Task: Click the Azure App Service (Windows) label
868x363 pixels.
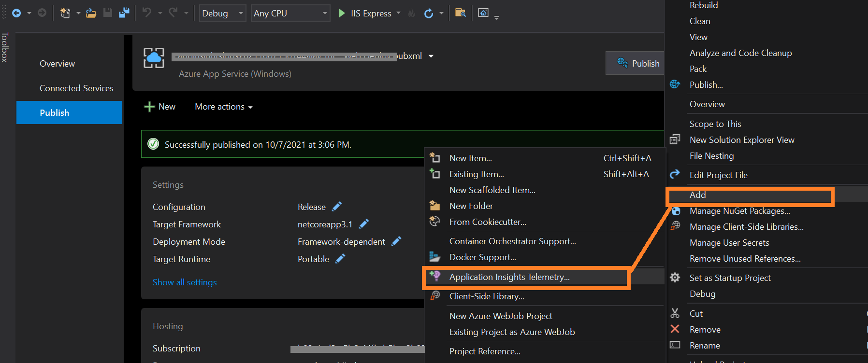Action: [235, 74]
